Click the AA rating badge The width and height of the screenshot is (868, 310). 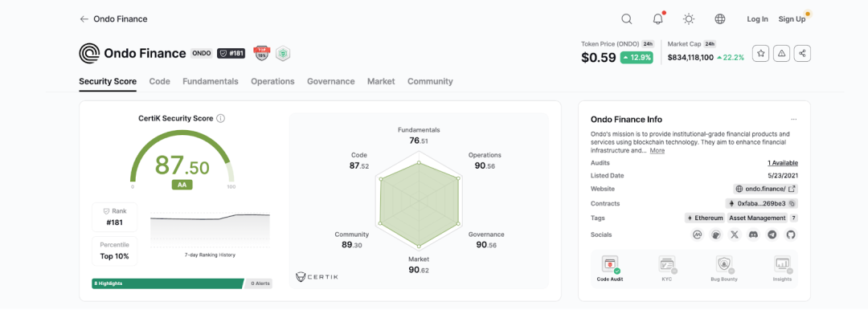pos(182,186)
